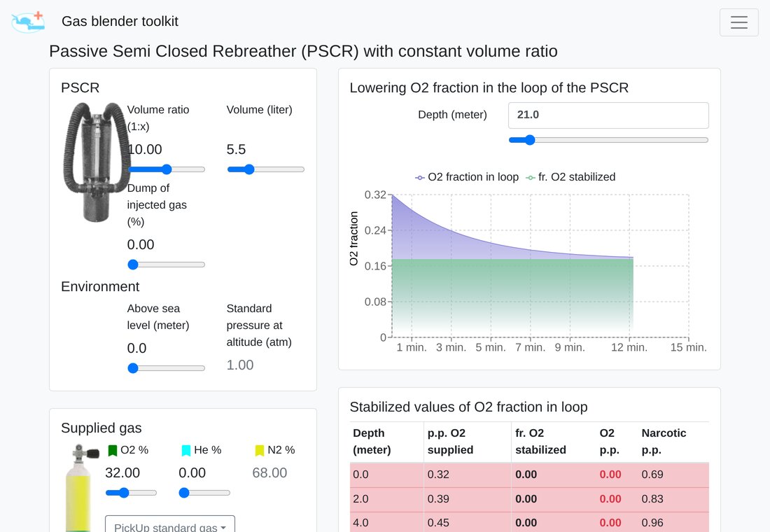The height and width of the screenshot is (532, 770).
Task: Click the gas cylinder image
Action: 80,487
